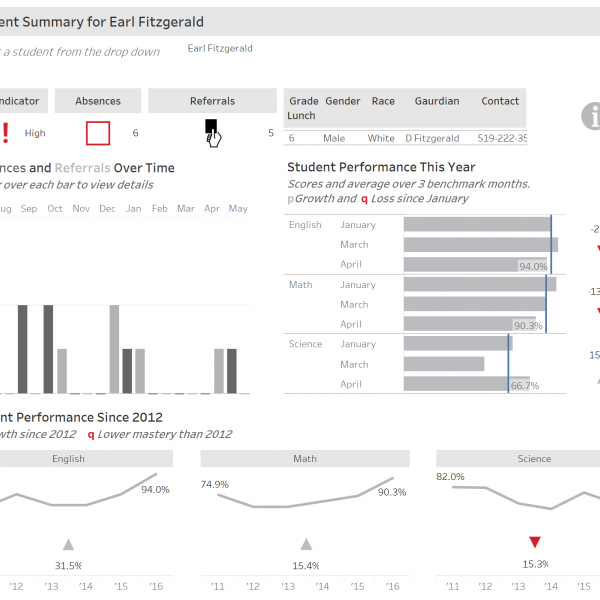Select the October absences dark bar
This screenshot has height=600, width=600.
48,349
